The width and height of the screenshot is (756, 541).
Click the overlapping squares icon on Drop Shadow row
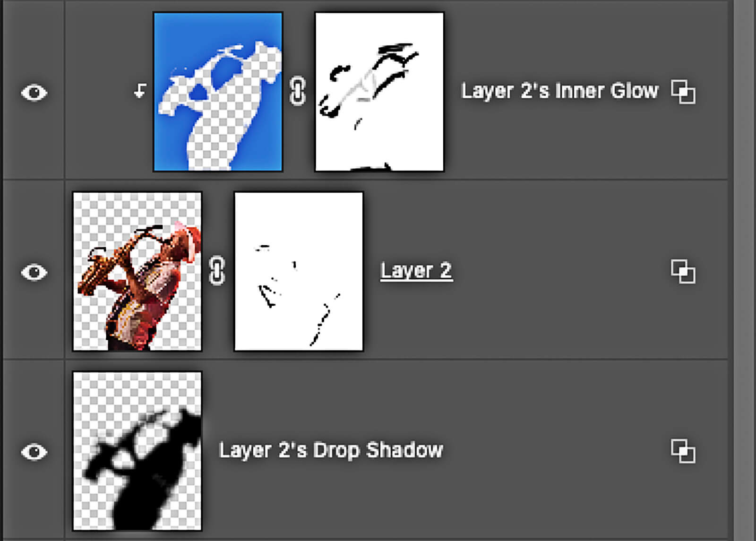(683, 451)
